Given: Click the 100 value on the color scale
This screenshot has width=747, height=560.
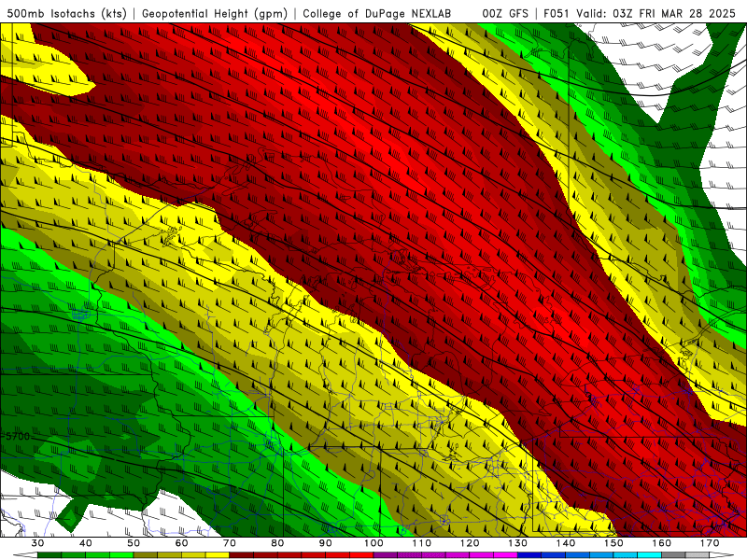Looking at the screenshot, I should 373,543.
